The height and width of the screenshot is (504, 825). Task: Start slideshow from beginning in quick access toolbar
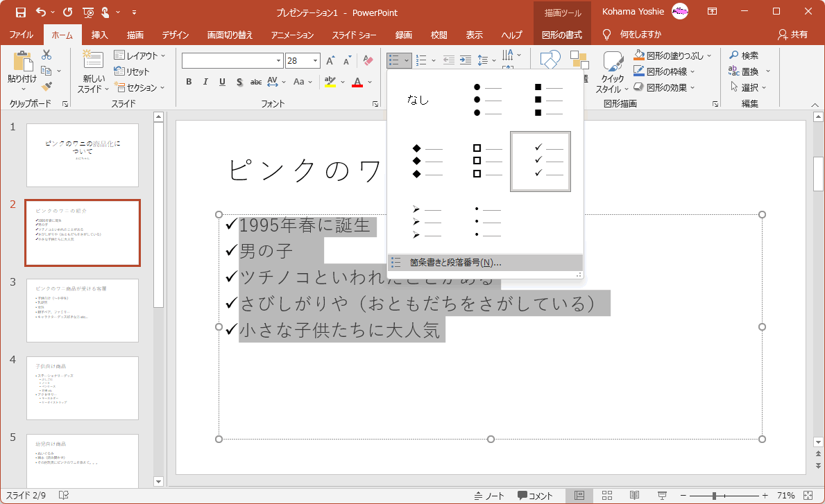88,12
